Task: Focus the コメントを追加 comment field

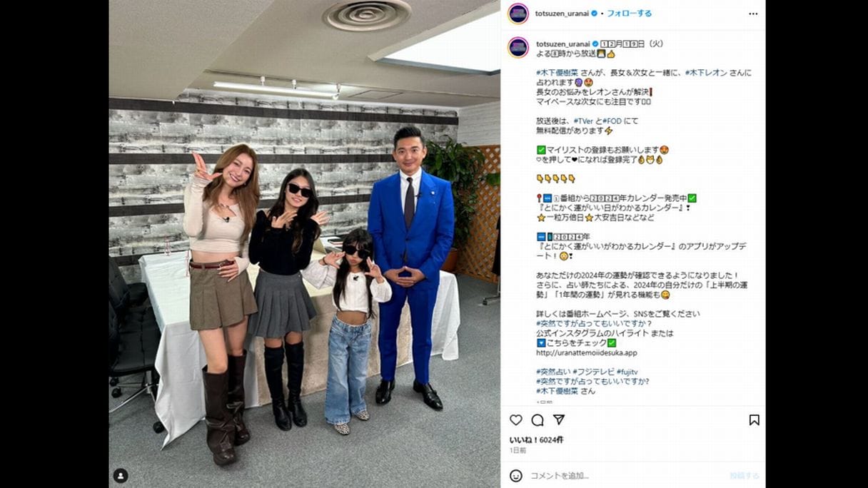Action: pos(625,475)
